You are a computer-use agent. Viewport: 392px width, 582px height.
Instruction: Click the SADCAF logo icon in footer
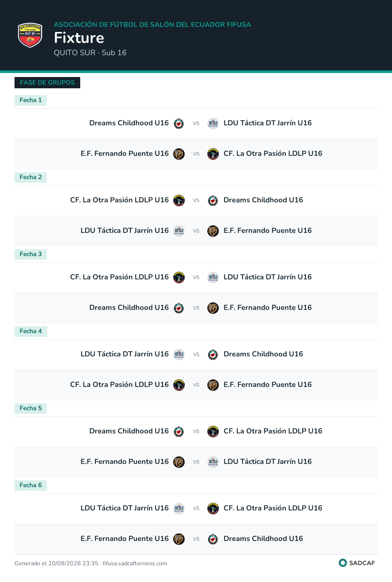[x=343, y=563]
